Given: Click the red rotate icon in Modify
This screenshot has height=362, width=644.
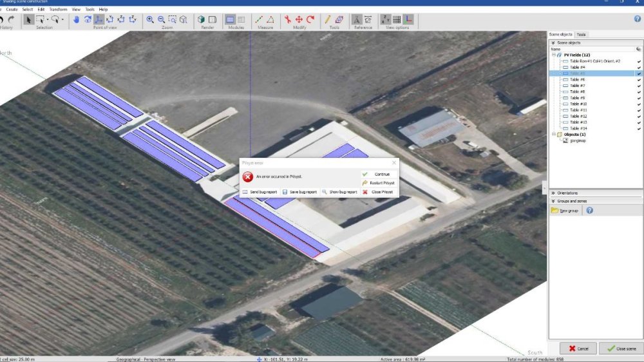Looking at the screenshot, I should pos(310,19).
